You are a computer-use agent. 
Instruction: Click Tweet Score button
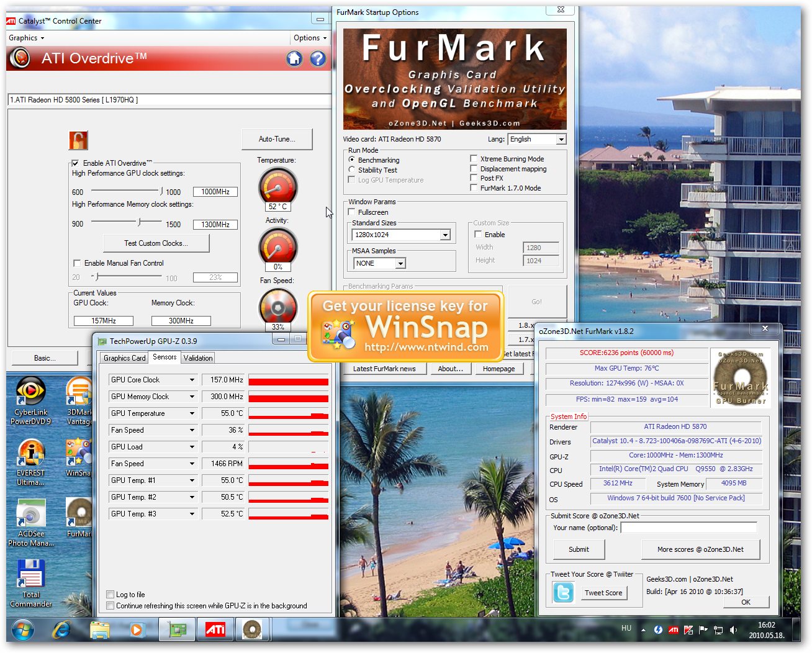tap(603, 593)
